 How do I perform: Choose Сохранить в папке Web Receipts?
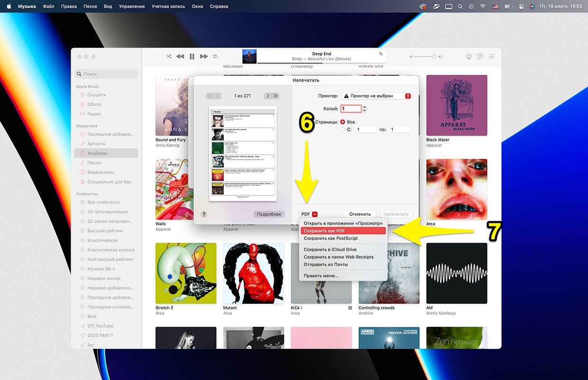pos(343,257)
